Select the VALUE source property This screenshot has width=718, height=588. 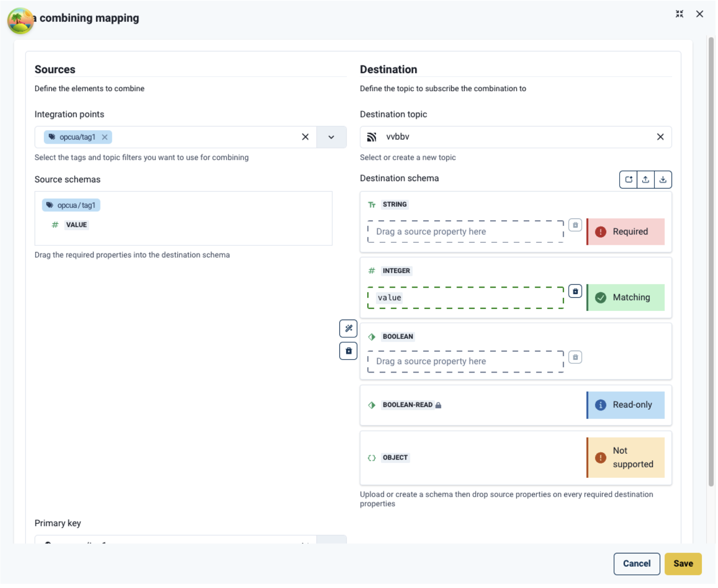(x=76, y=225)
